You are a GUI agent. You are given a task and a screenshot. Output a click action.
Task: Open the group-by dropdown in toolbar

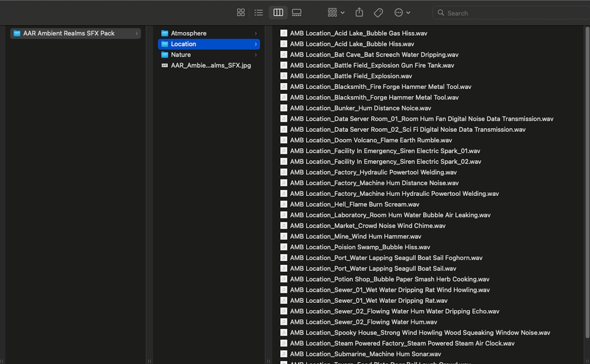(x=336, y=13)
